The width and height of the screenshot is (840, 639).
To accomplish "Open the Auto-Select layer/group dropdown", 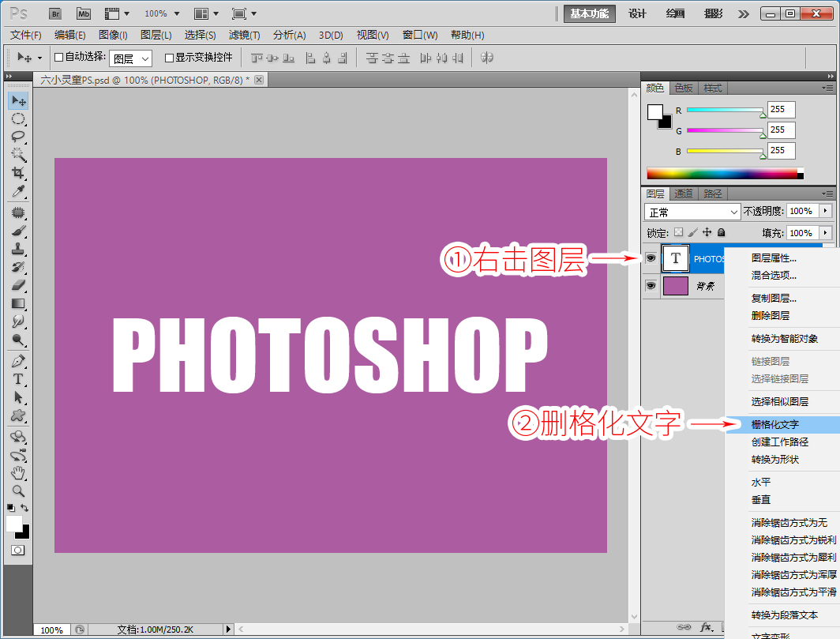I will 131,58.
